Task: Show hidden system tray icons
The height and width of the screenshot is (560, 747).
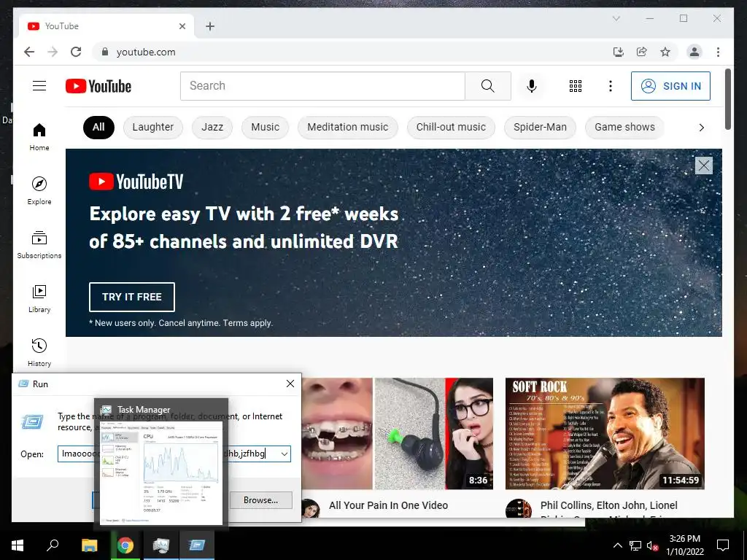Action: (x=617, y=545)
